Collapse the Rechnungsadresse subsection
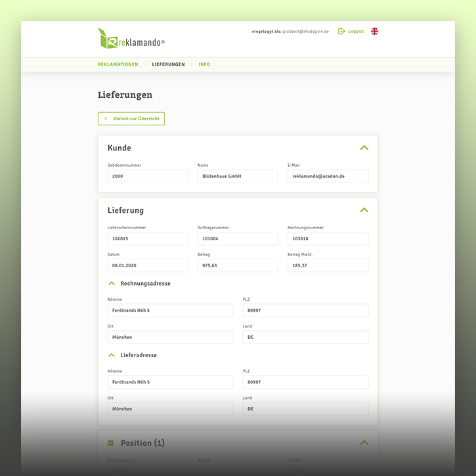476x476 pixels. tap(112, 284)
